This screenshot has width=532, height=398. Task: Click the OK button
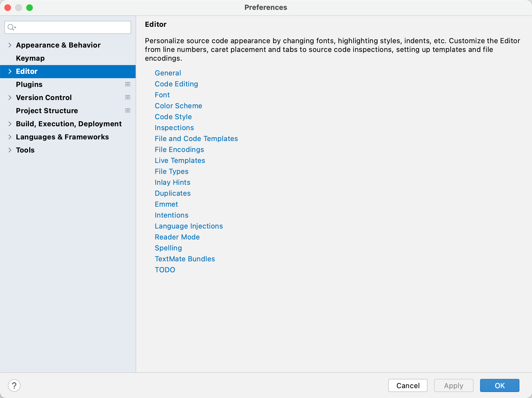pos(500,385)
